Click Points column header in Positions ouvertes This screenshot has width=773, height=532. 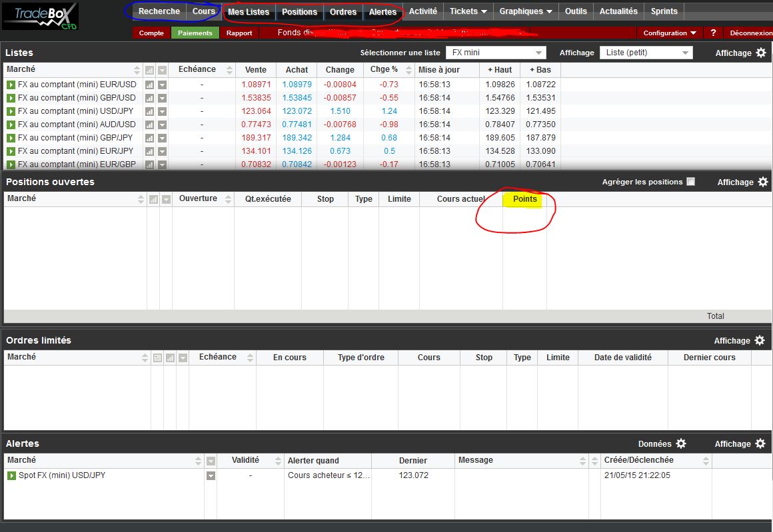click(524, 199)
